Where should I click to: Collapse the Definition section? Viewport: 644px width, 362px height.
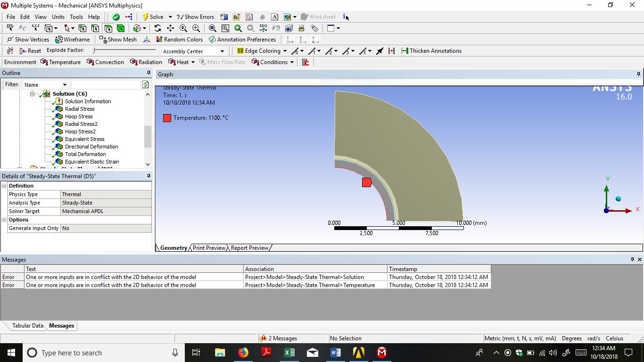(4, 186)
